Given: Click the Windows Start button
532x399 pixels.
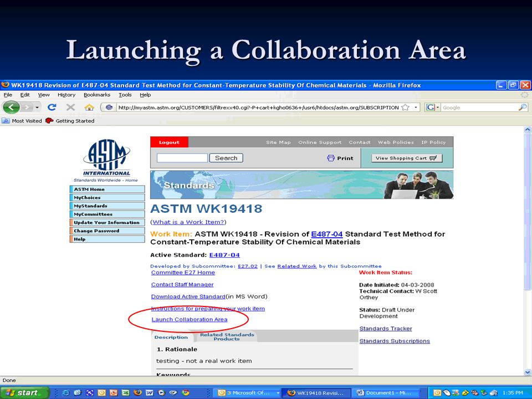Looking at the screenshot, I should (24, 393).
